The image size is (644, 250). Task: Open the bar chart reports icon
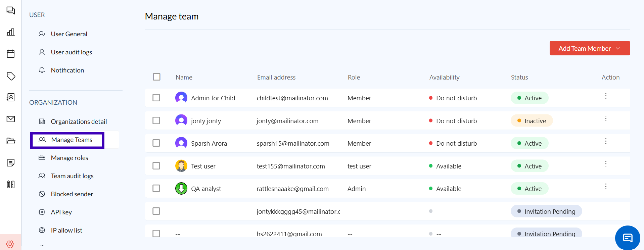pos(11,32)
